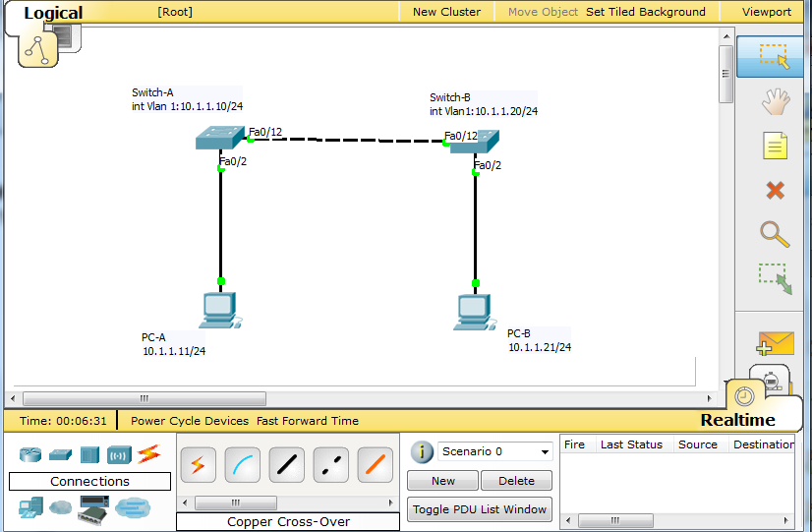Click Toggle PDU List Window
This screenshot has height=532, width=812.
(x=480, y=509)
